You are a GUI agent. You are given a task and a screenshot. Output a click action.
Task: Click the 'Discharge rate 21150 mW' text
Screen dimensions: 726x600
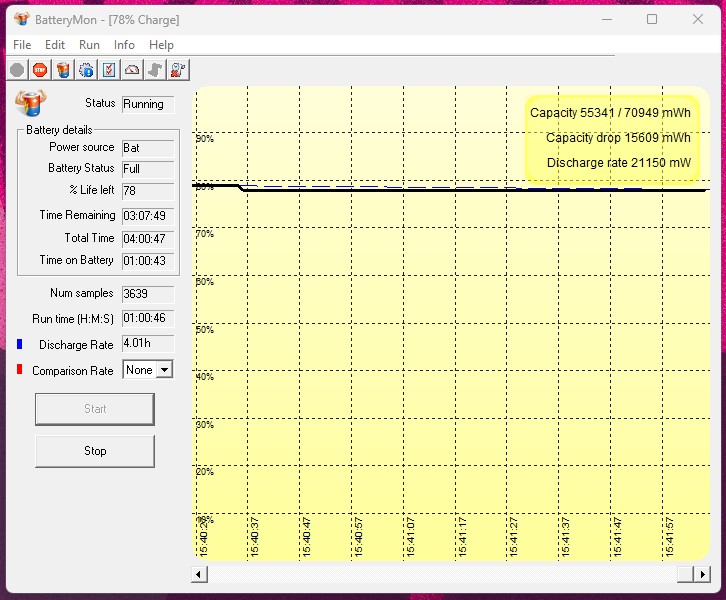tap(619, 163)
